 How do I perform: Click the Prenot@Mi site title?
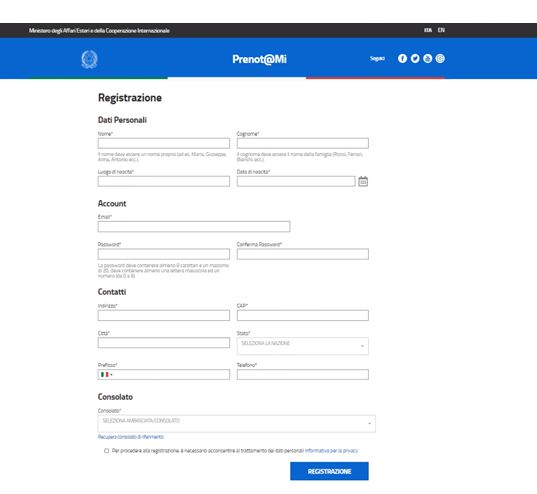[259, 59]
